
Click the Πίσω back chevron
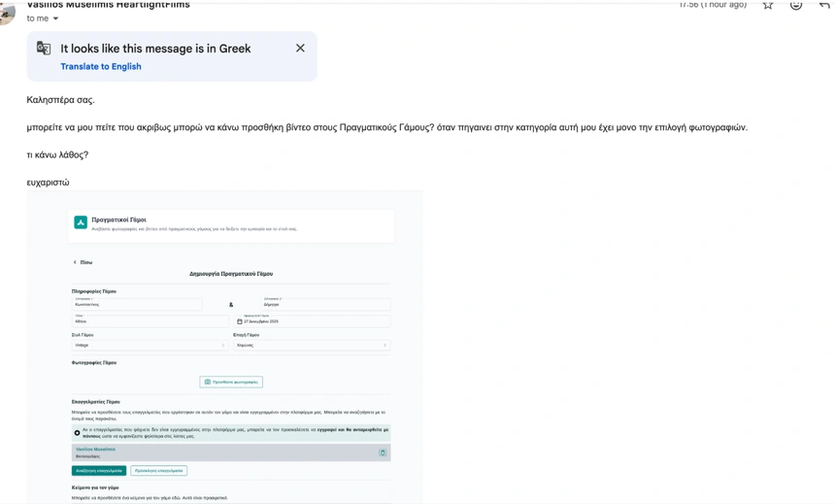[x=75, y=262]
